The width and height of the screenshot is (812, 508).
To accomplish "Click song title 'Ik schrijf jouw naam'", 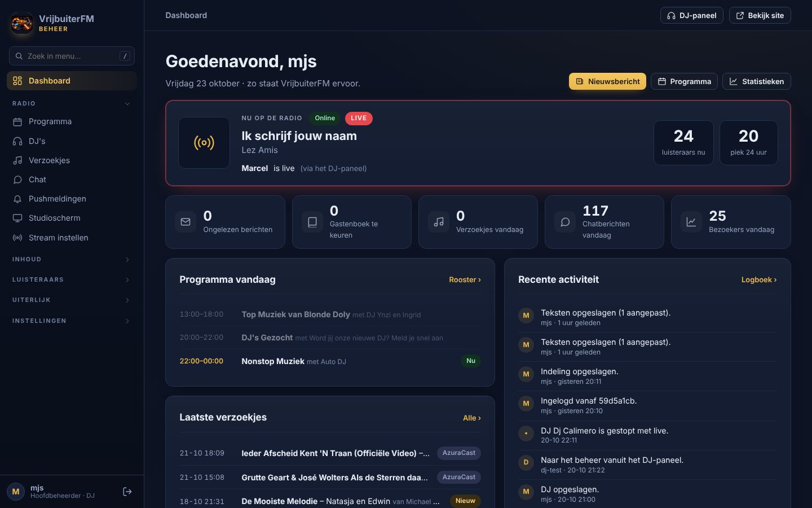I will pos(299,136).
